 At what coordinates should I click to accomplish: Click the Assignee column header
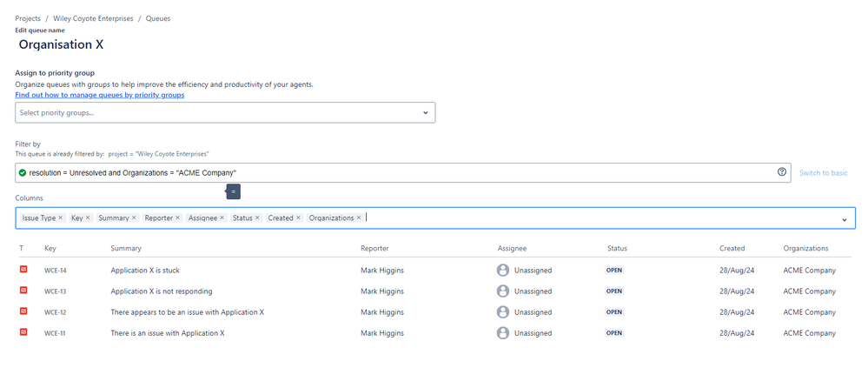(x=512, y=248)
